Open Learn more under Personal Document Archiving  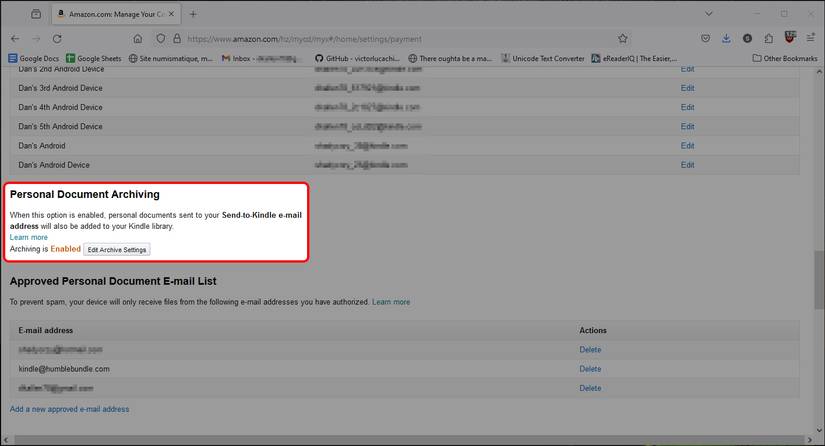tap(28, 237)
